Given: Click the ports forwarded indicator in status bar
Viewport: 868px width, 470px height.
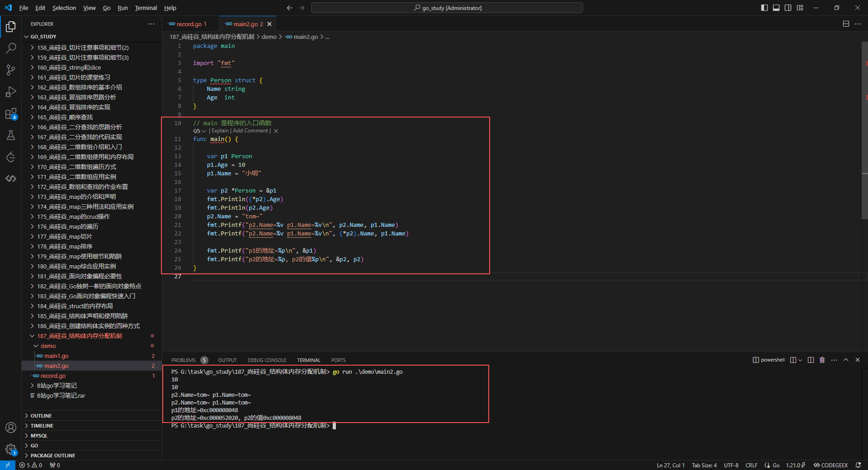Looking at the screenshot, I should (55, 465).
